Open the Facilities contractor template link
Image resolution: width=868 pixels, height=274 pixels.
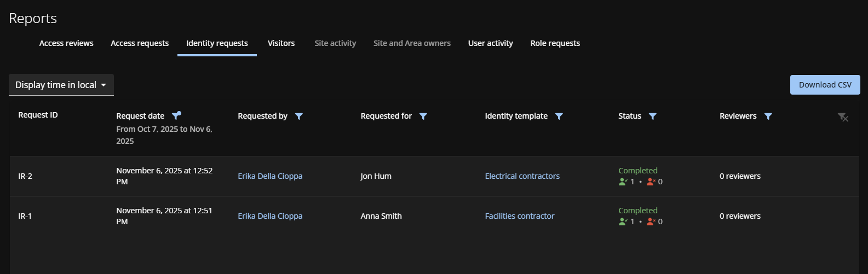(519, 216)
